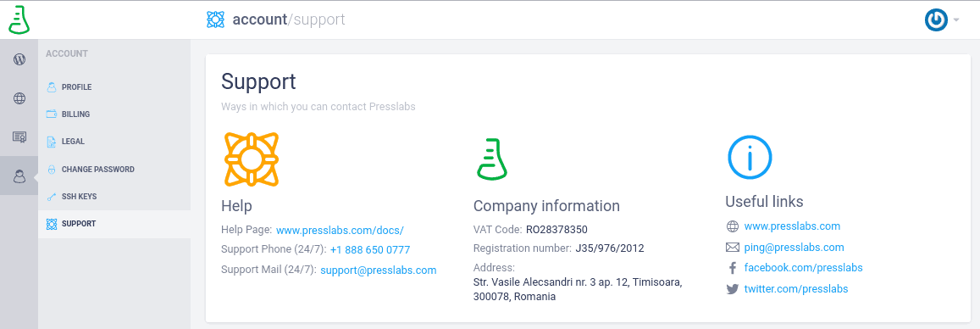980x329 pixels.
Task: Open the www.presslabs.com/docs/ help link
Action: tap(340, 230)
